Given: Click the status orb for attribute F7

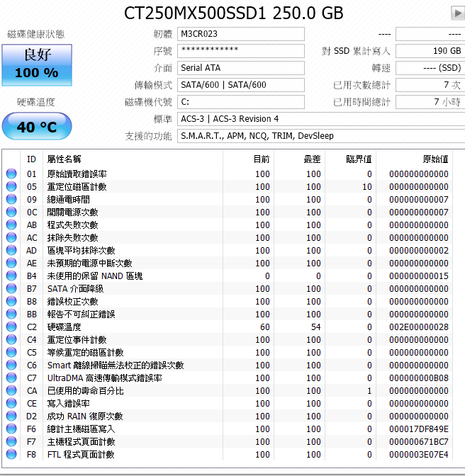Looking at the screenshot, I should coord(11,441).
